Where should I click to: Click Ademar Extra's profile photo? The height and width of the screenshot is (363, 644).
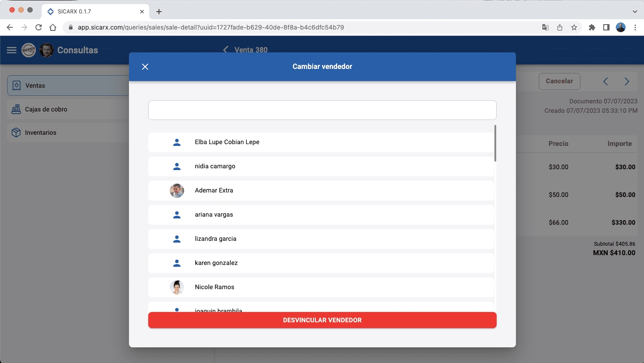click(x=177, y=191)
